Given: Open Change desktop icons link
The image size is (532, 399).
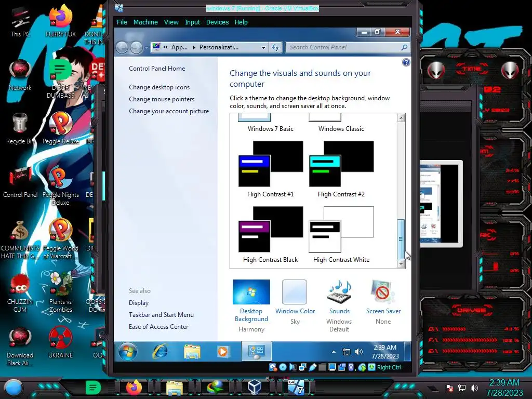Looking at the screenshot, I should click(159, 87).
